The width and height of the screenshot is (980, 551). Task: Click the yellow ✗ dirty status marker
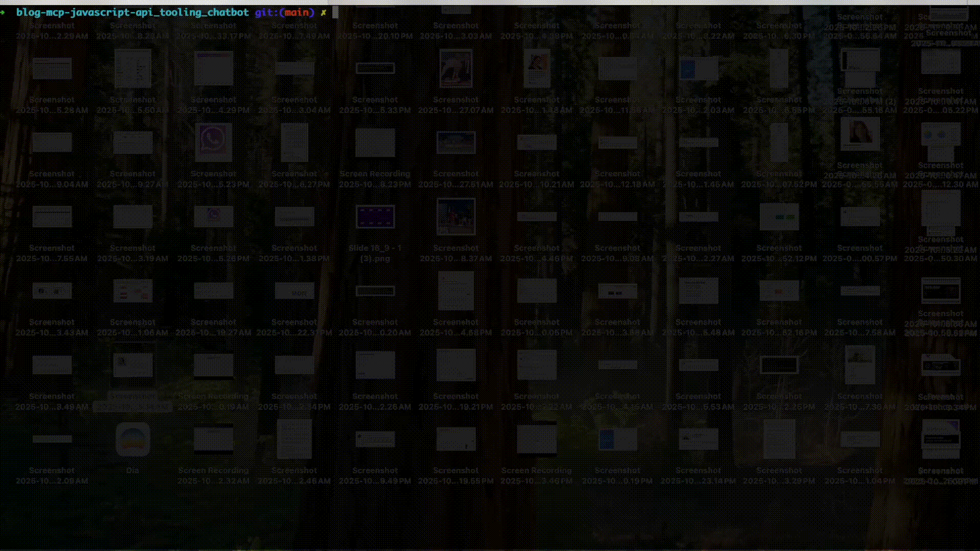coord(324,12)
